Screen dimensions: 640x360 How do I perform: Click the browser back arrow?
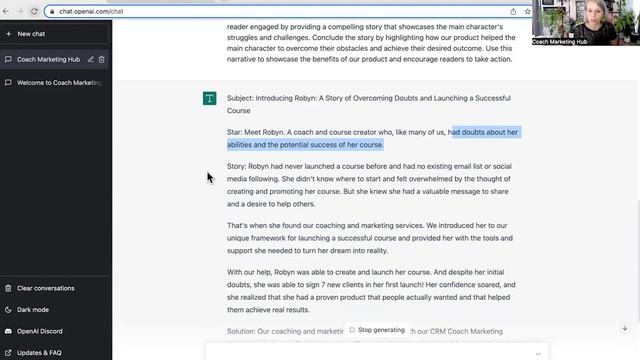tap(5, 11)
